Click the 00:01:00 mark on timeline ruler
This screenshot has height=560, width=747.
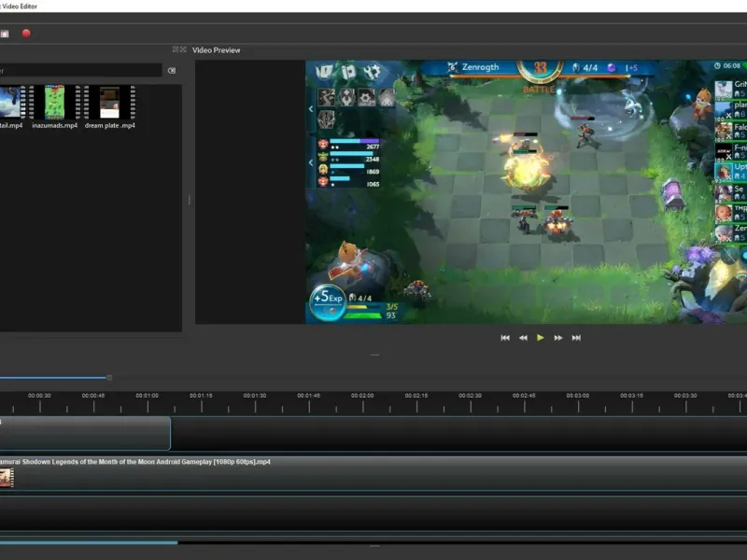[x=147, y=396]
